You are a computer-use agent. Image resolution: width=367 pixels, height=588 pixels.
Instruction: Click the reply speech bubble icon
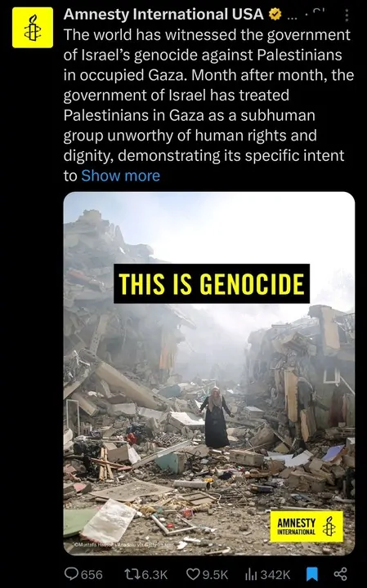pos(71,574)
